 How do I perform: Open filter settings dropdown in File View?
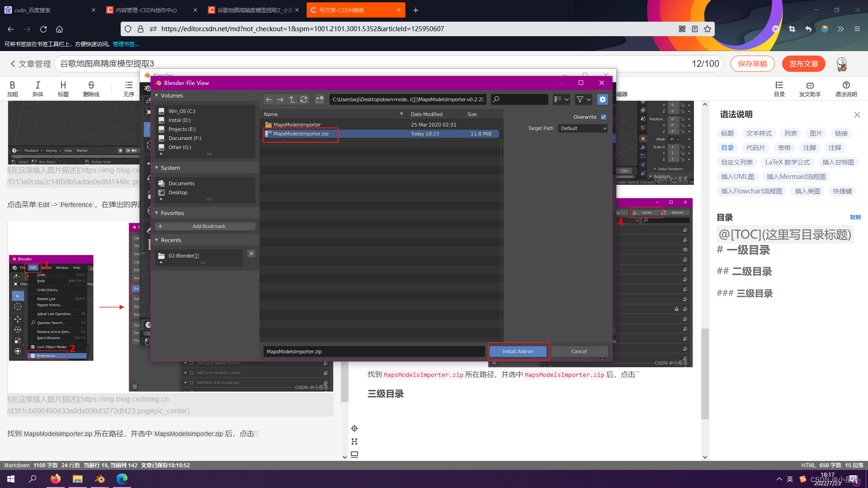click(x=584, y=99)
